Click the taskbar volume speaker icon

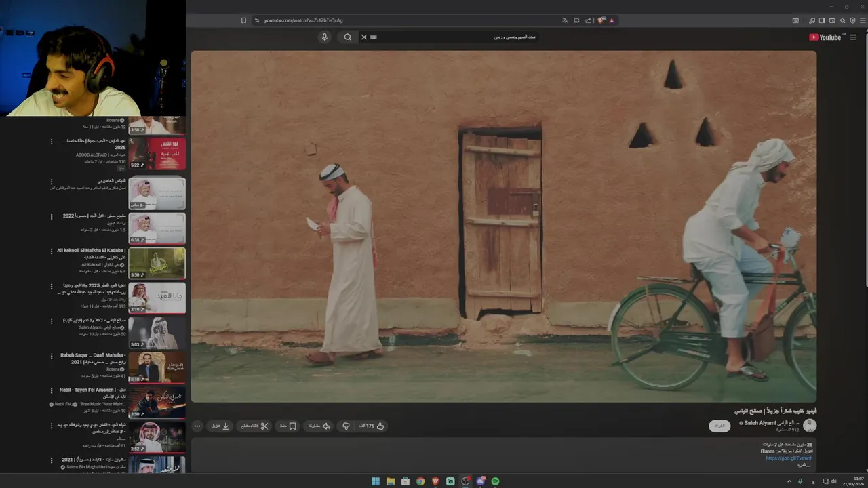[x=833, y=481]
